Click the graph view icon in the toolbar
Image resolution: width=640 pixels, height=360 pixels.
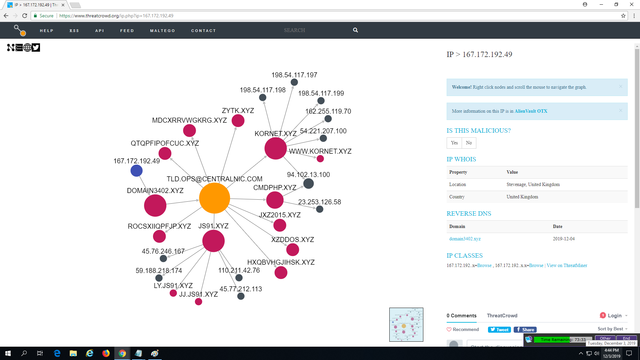11,48
